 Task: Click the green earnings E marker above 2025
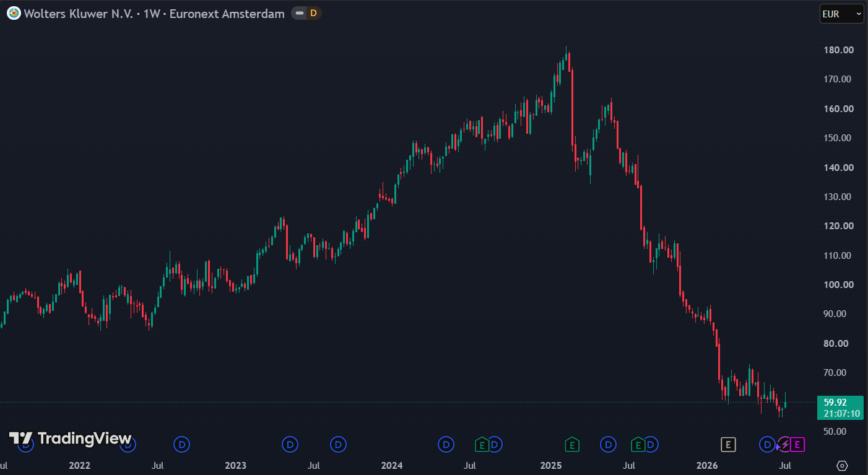pyautogui.click(x=572, y=444)
